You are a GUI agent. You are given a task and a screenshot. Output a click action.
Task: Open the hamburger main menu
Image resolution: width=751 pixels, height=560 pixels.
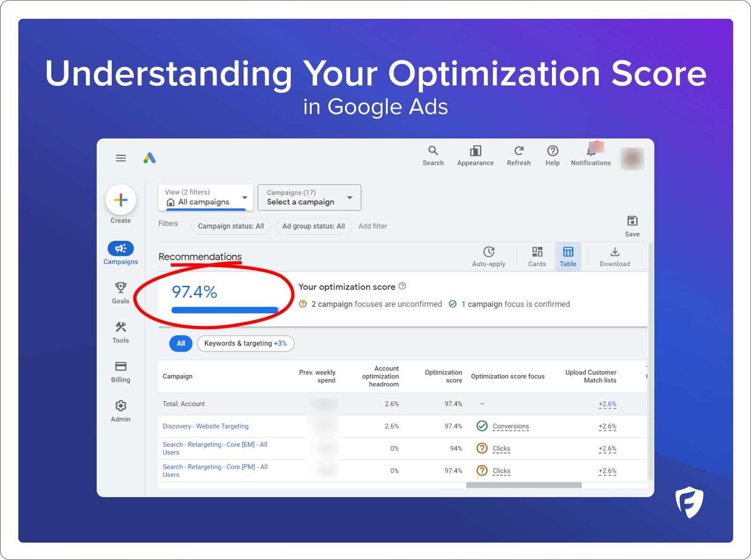coord(121,158)
